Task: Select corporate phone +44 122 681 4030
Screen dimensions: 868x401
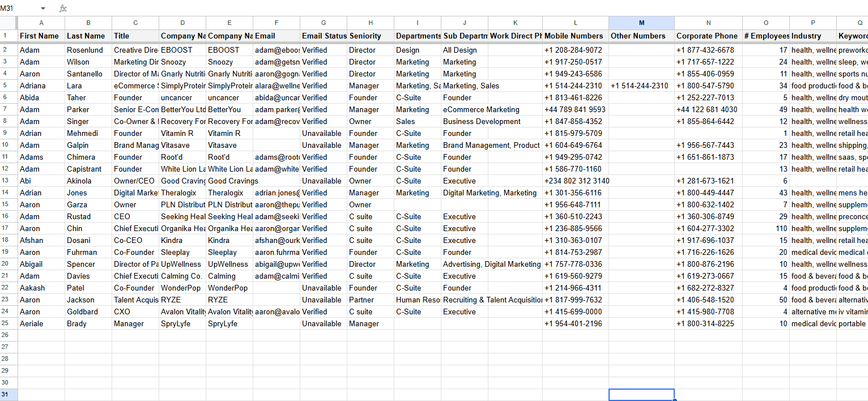Action: [x=708, y=109]
